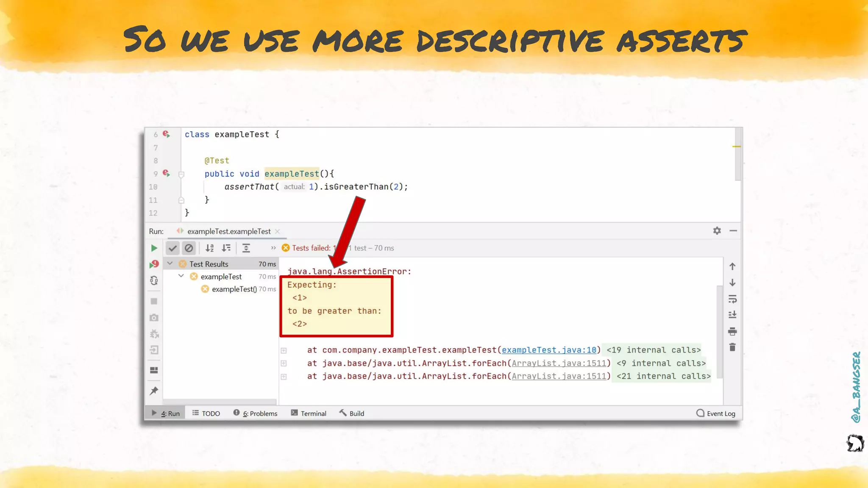The width and height of the screenshot is (868, 488).
Task: Click the trash Clear All icon
Action: click(x=732, y=347)
